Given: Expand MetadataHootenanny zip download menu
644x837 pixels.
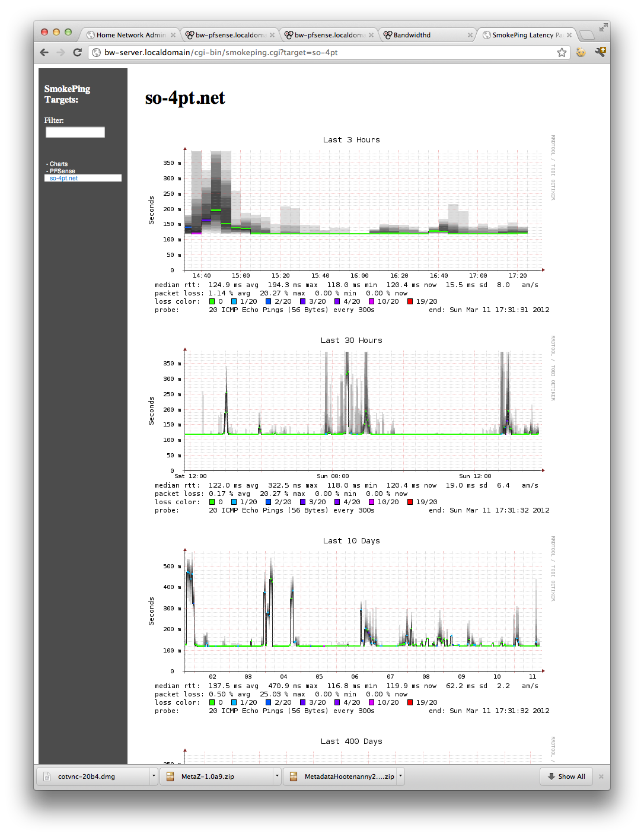Looking at the screenshot, I should 401,776.
